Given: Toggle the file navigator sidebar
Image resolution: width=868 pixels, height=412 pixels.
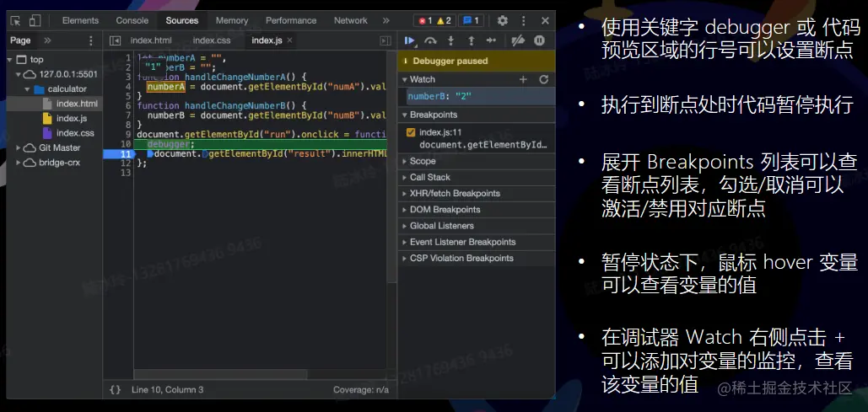Looking at the screenshot, I should pyautogui.click(x=115, y=40).
